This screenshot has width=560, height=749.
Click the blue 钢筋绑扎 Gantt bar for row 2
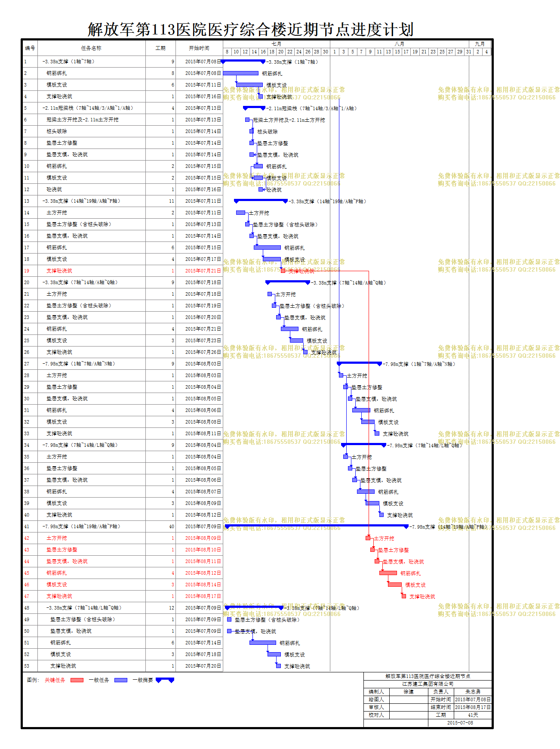point(241,73)
